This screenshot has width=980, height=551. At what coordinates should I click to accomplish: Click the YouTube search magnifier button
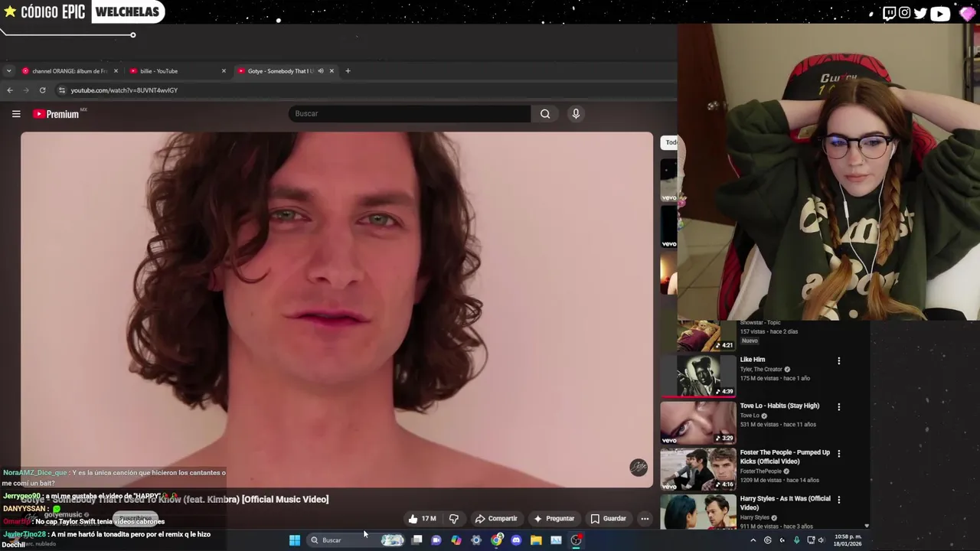click(545, 114)
